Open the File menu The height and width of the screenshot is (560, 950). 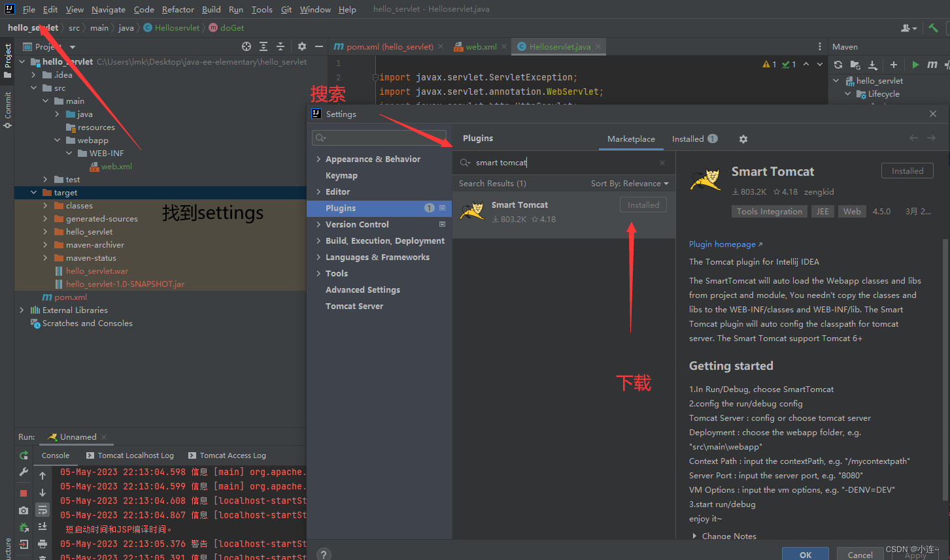pyautogui.click(x=29, y=9)
